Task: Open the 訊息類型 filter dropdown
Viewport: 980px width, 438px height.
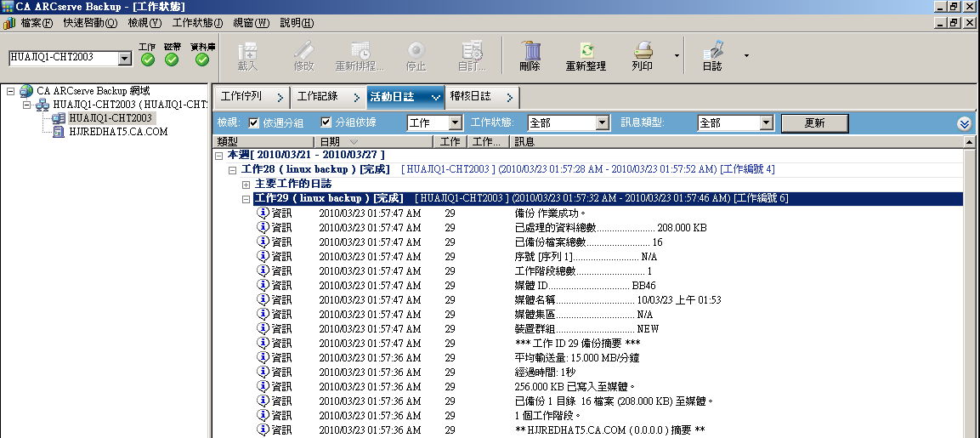Action: (766, 123)
